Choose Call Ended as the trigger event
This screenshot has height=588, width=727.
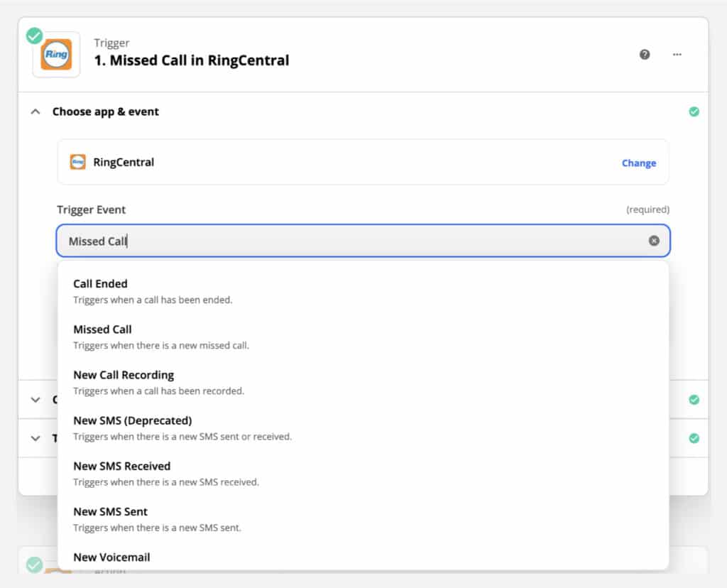(100, 283)
